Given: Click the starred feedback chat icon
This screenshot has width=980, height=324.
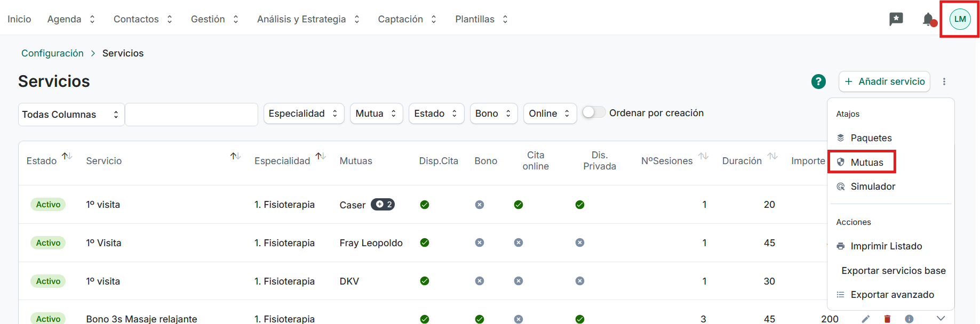Looking at the screenshot, I should 896,19.
